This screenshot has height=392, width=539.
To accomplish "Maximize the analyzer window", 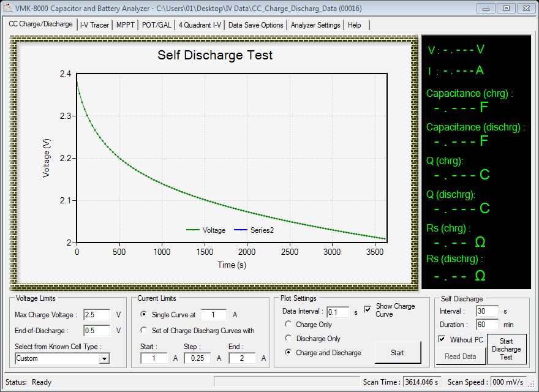I will click(x=506, y=9).
